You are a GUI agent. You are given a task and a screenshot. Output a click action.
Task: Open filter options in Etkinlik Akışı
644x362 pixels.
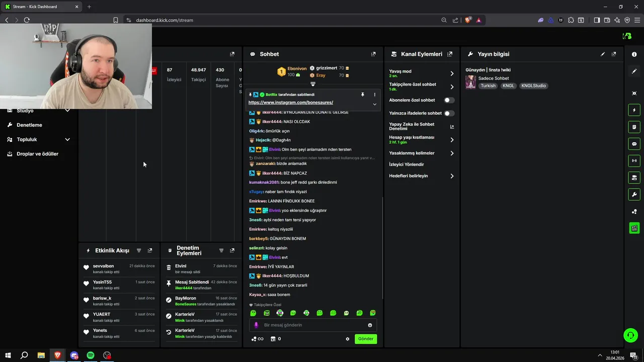pos(139,250)
